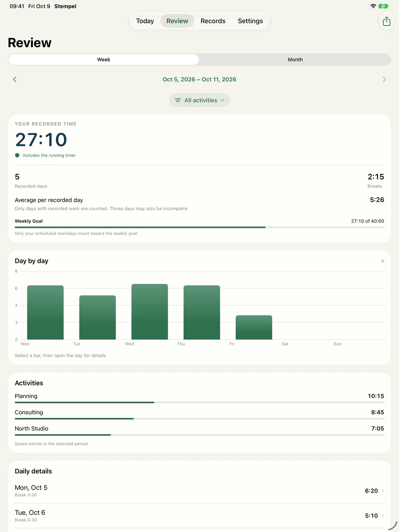Open the Tue, Oct 6 daily row

pyautogui.click(x=199, y=515)
